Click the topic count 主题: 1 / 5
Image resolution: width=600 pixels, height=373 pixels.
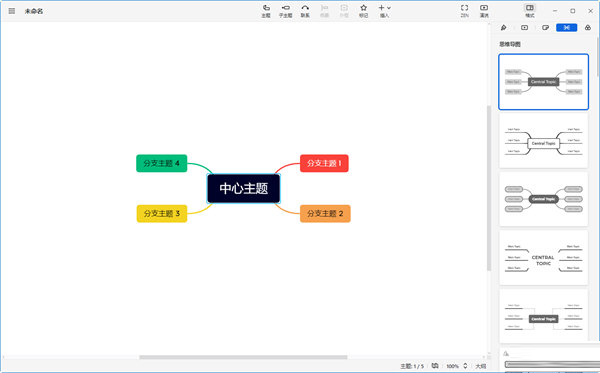412,366
